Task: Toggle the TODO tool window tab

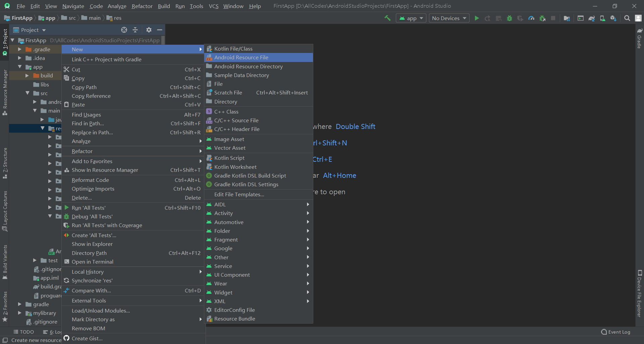Action: 24,332
